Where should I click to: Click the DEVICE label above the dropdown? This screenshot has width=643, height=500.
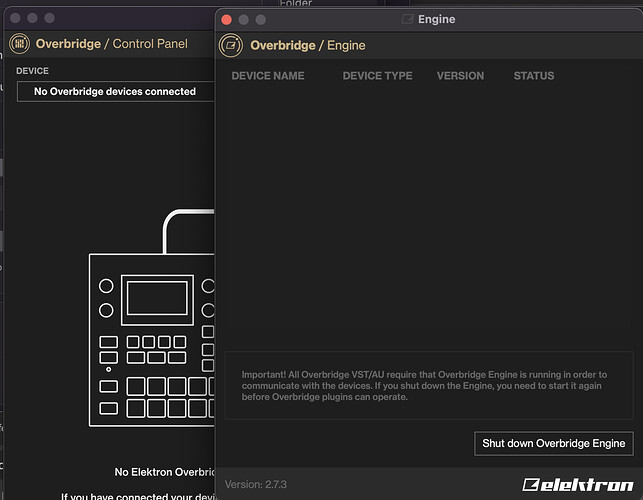coord(32,71)
